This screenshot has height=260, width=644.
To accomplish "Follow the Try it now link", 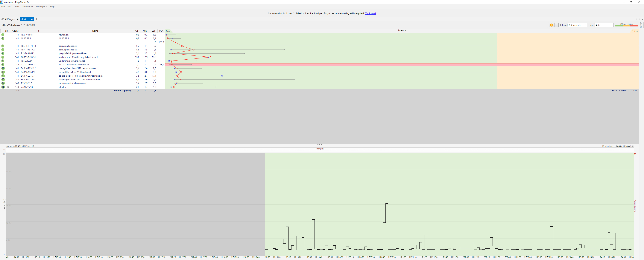I will click(x=370, y=13).
